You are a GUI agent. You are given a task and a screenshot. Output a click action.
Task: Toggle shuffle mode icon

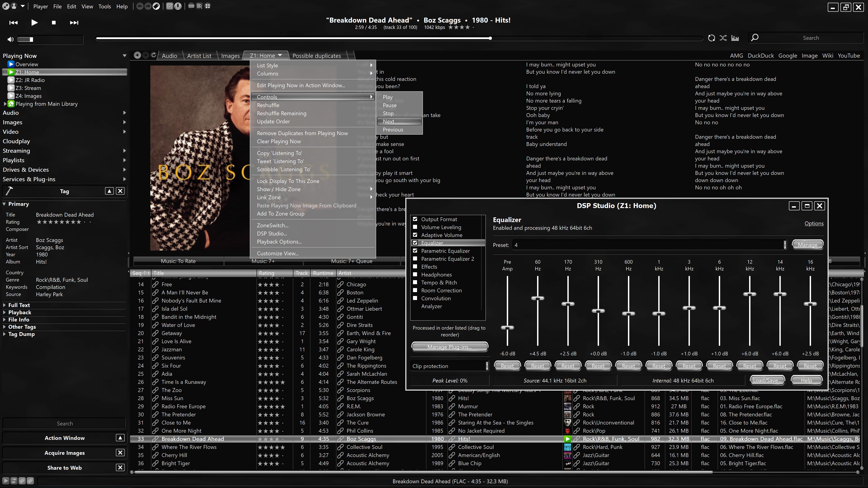click(x=723, y=38)
